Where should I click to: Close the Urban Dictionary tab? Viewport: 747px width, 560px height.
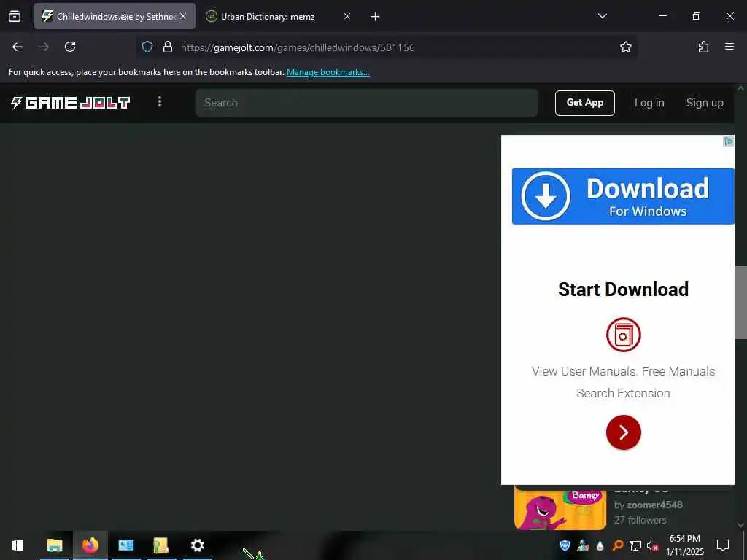(x=347, y=16)
